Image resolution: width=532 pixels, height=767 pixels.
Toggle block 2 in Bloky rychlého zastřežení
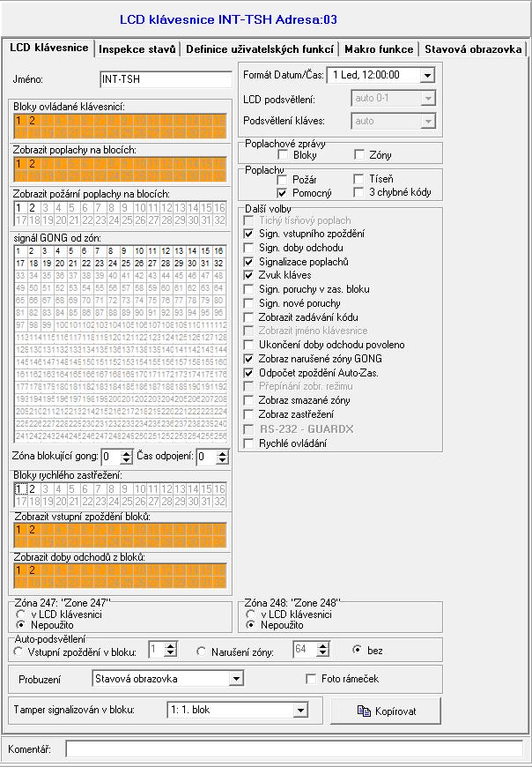coord(33,489)
